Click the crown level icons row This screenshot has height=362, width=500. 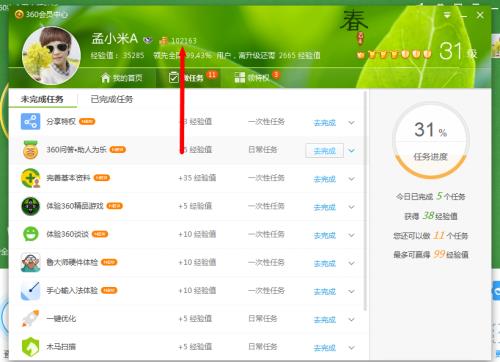(394, 54)
